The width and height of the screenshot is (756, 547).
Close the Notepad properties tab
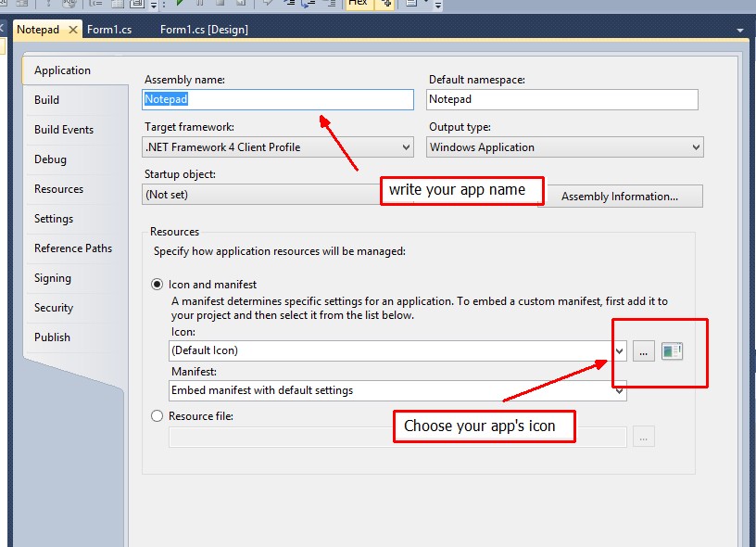[73, 30]
